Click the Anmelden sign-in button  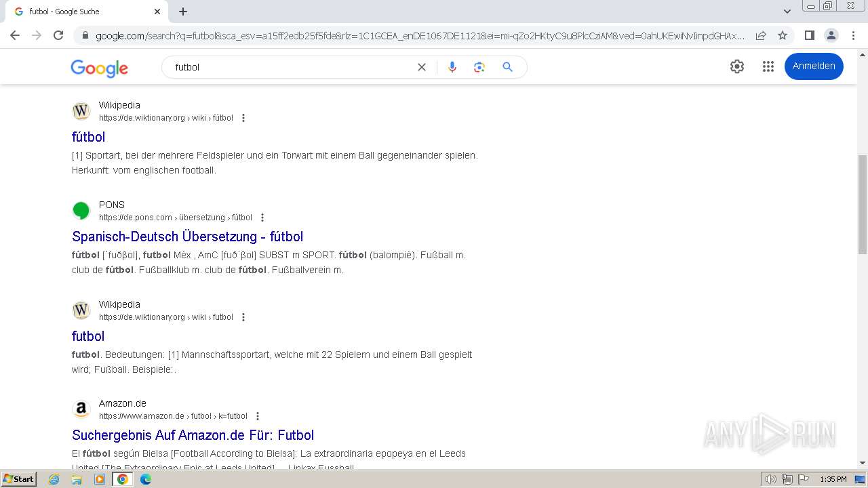point(814,66)
